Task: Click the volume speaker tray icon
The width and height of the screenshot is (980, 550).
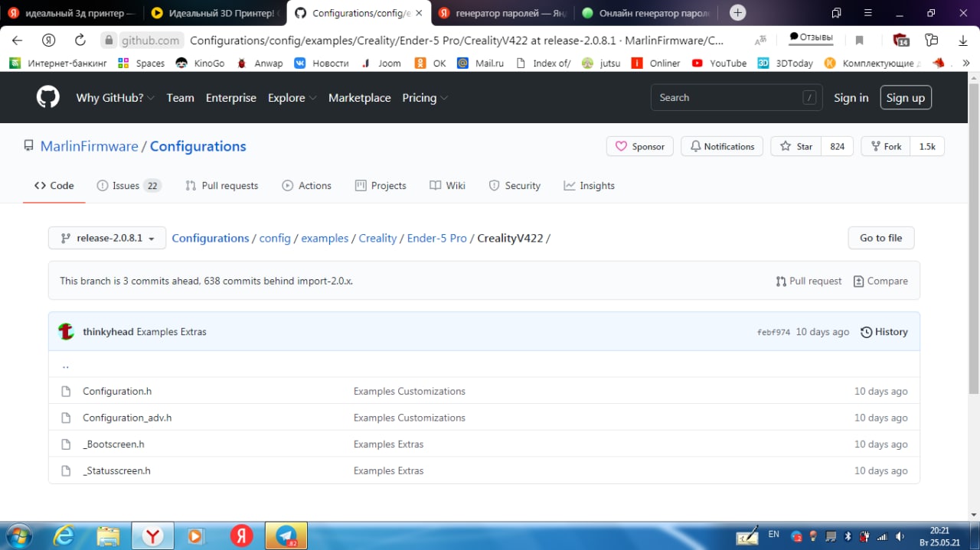Action: 900,536
